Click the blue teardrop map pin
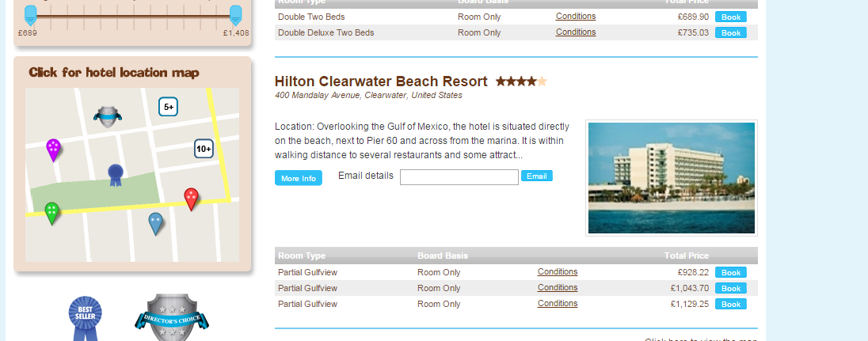Screen dimensions: 868x341 pyautogui.click(x=156, y=222)
